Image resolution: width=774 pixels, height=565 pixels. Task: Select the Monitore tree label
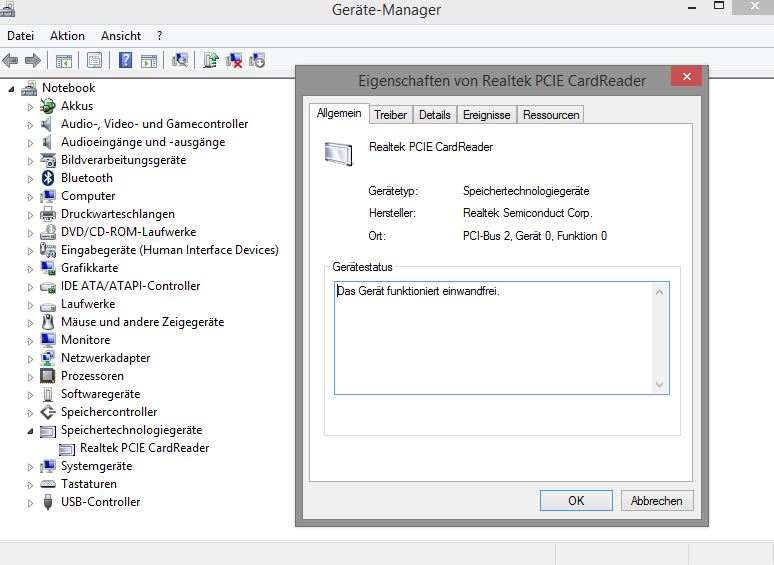(x=85, y=339)
